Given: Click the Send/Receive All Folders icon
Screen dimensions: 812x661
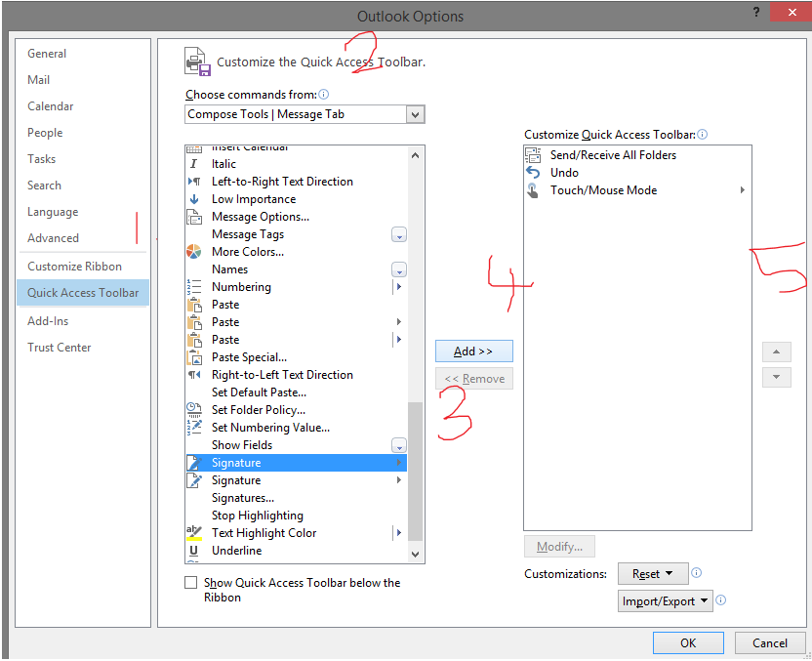Looking at the screenshot, I should click(533, 154).
